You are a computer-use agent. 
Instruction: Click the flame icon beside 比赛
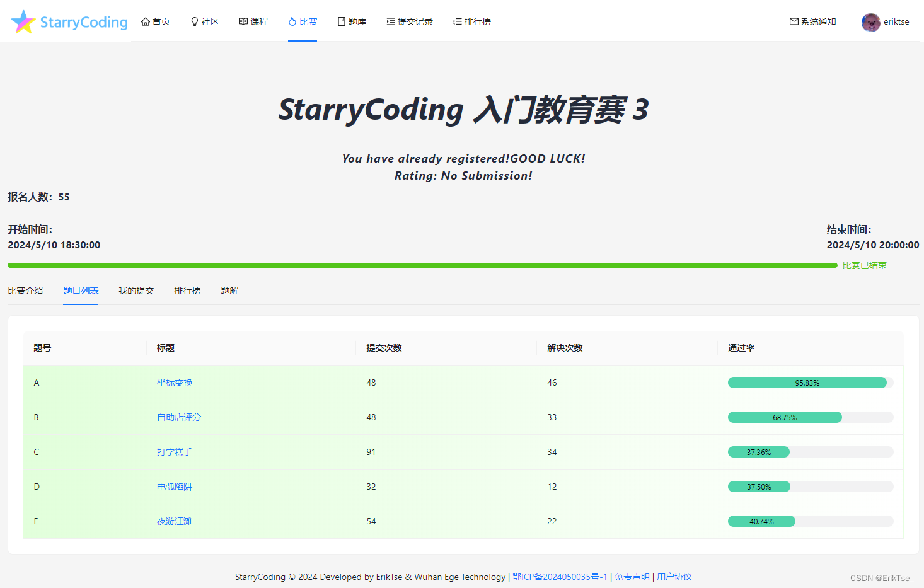click(292, 21)
